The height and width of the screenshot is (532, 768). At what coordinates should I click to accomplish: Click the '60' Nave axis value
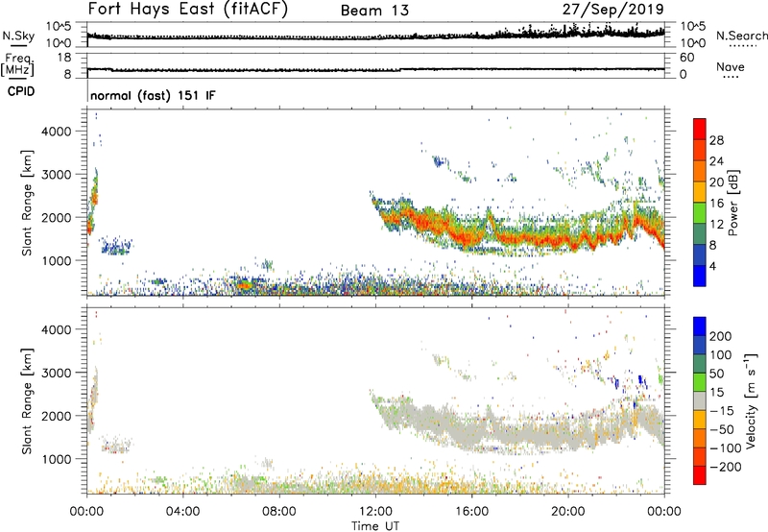[x=687, y=58]
